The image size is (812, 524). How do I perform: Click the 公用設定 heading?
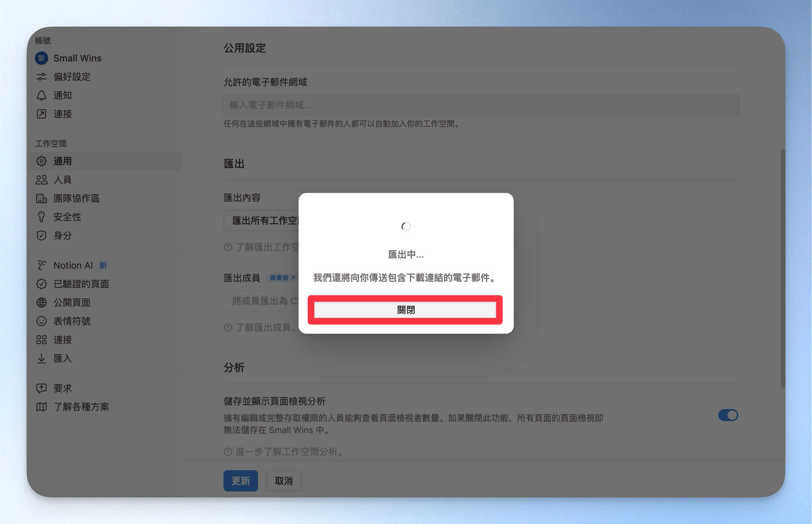click(245, 48)
